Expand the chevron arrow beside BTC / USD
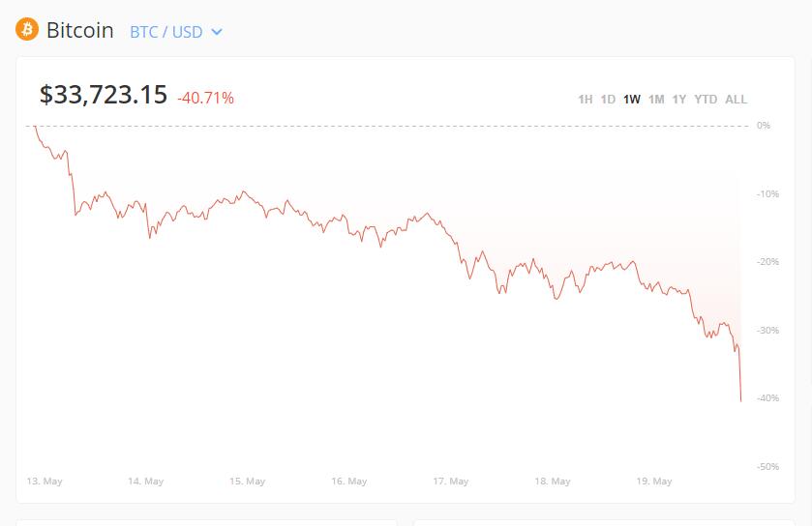The width and height of the screenshot is (812, 526). pos(217,32)
